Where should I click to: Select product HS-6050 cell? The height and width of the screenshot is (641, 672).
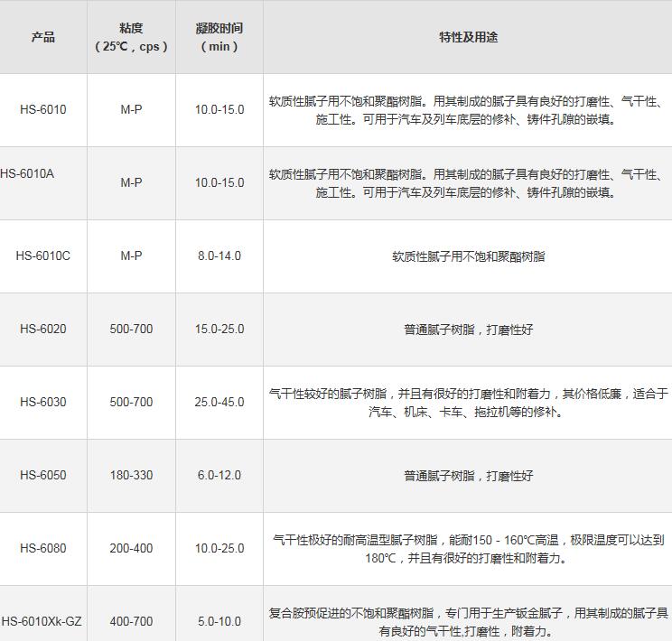click(x=43, y=475)
